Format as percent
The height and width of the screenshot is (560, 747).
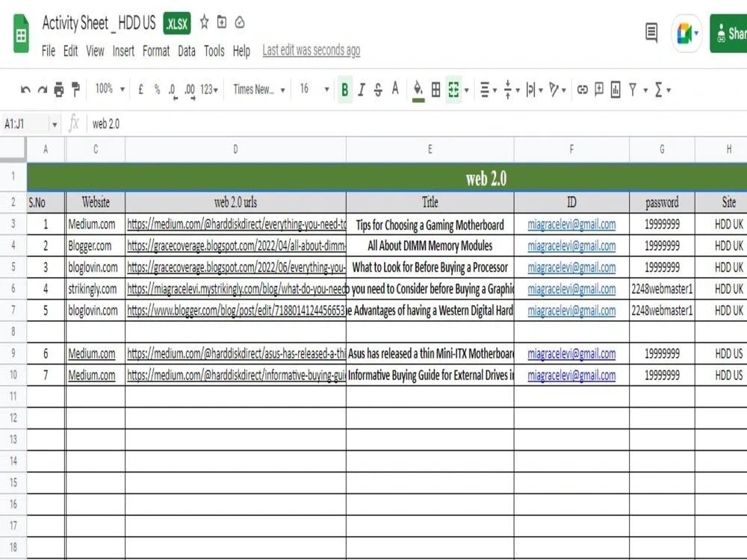157,89
